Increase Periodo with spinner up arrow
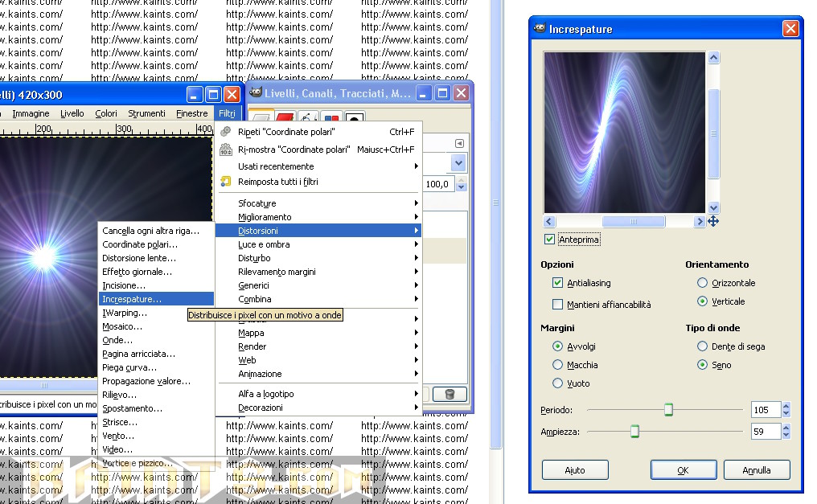 click(786, 406)
